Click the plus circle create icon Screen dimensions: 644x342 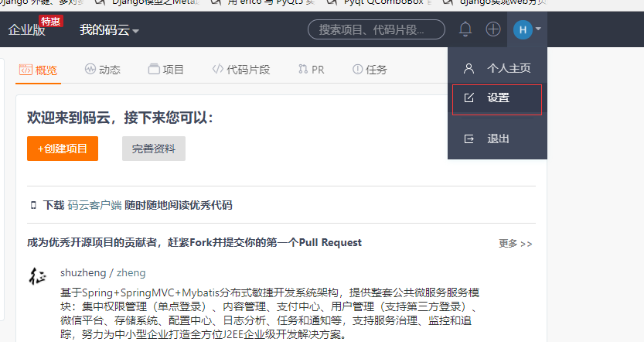coord(493,29)
